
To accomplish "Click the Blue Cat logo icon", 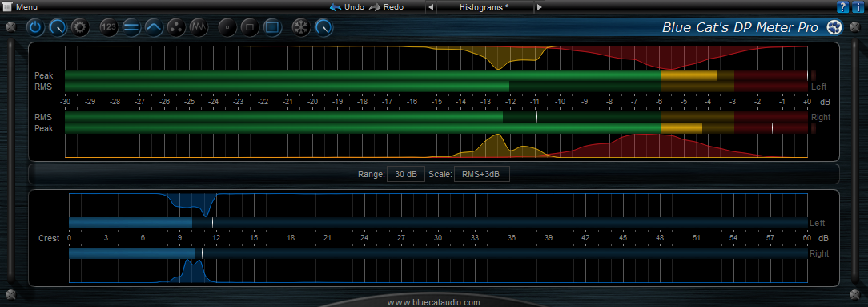I will point(834,27).
